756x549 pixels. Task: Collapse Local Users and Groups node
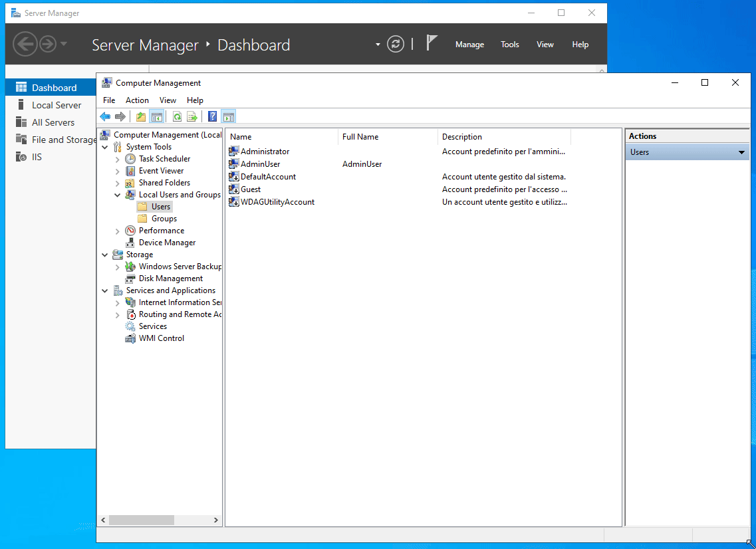118,195
